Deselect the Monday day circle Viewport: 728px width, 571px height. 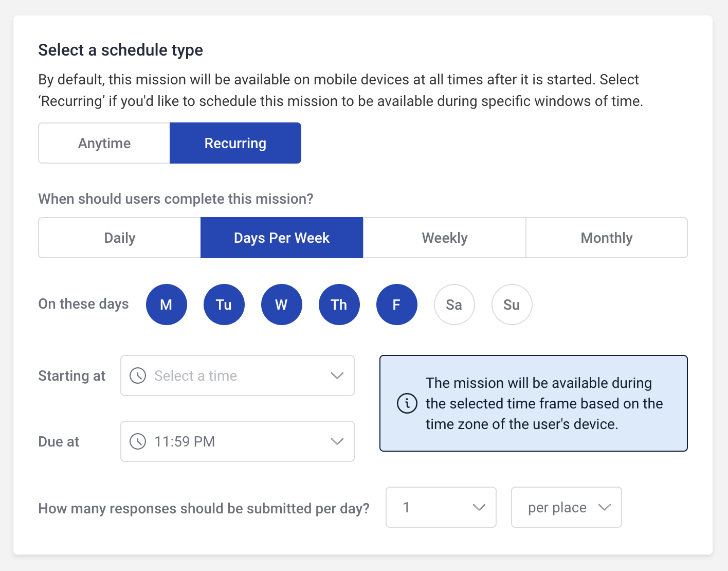tap(166, 305)
